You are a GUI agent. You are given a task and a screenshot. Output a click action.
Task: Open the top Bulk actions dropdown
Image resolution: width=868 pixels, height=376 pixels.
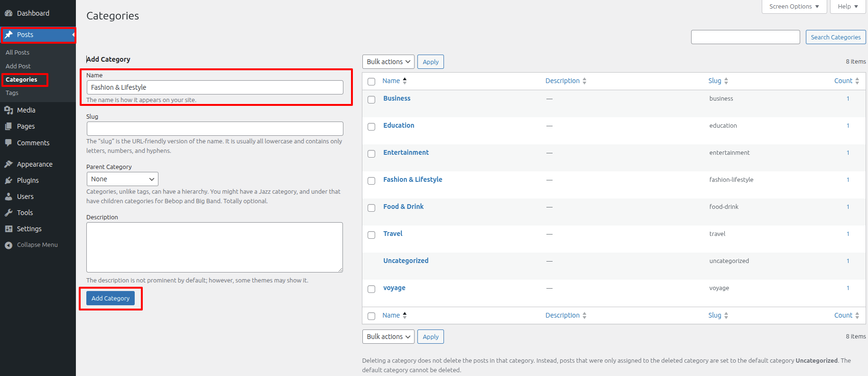click(388, 62)
